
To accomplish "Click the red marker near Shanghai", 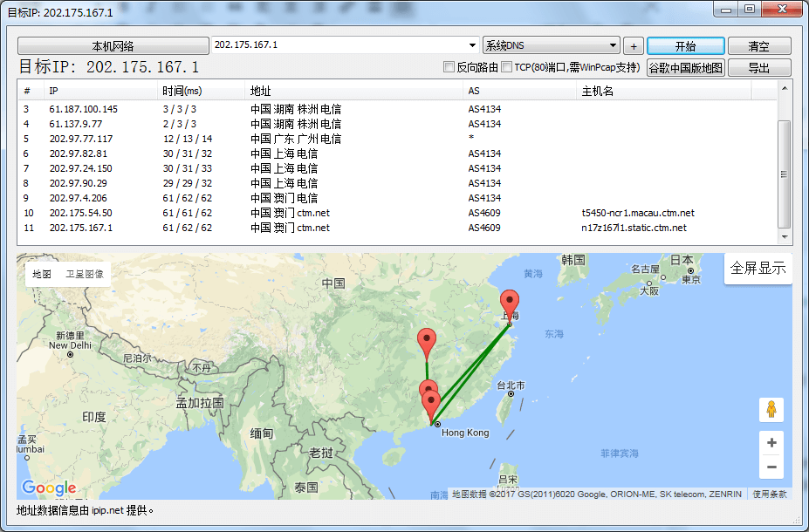I will tap(510, 301).
